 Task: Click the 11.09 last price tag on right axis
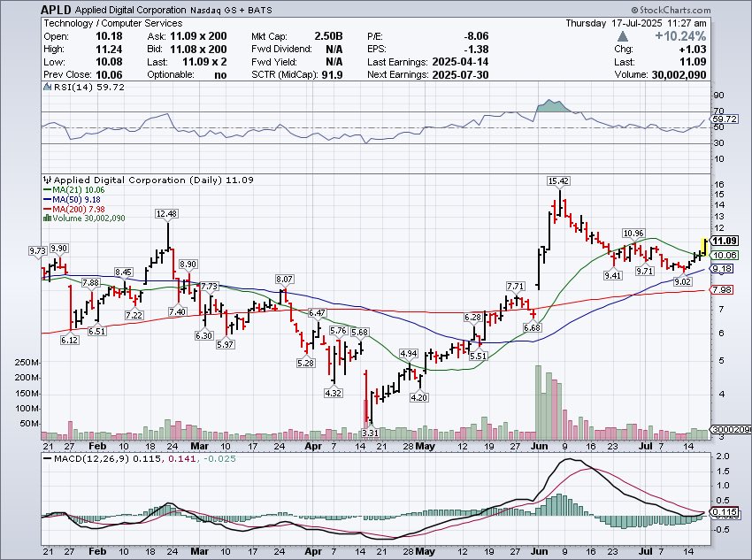725,241
